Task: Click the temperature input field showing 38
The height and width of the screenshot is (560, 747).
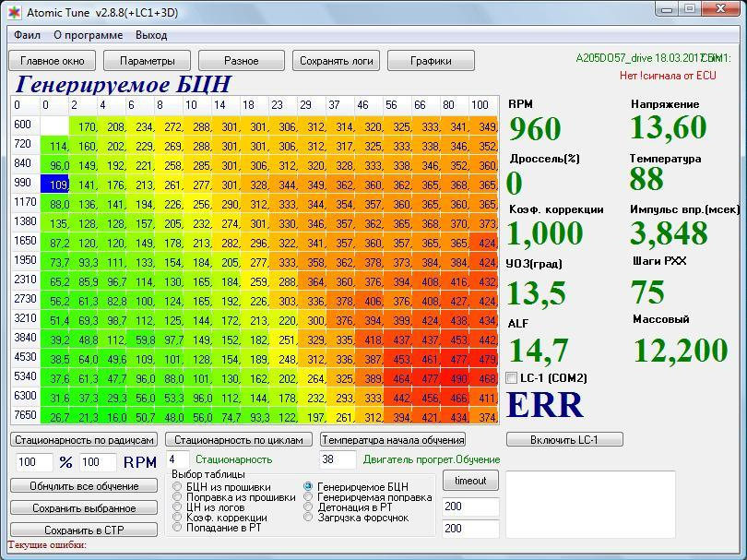Action: coord(337,459)
